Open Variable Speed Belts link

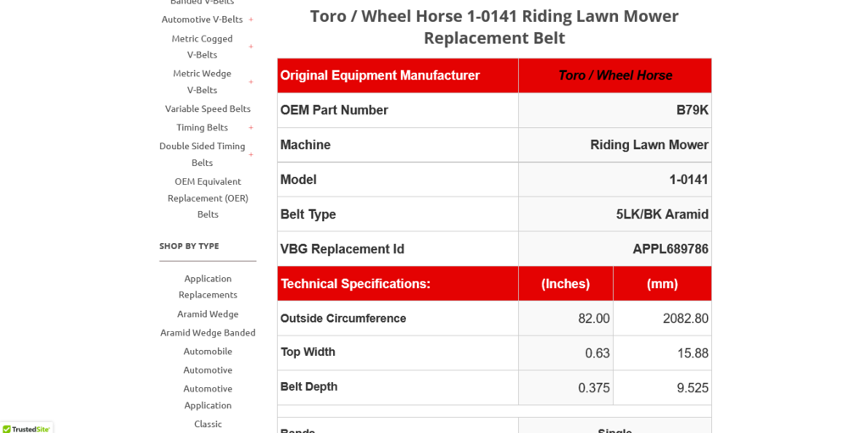(x=208, y=108)
